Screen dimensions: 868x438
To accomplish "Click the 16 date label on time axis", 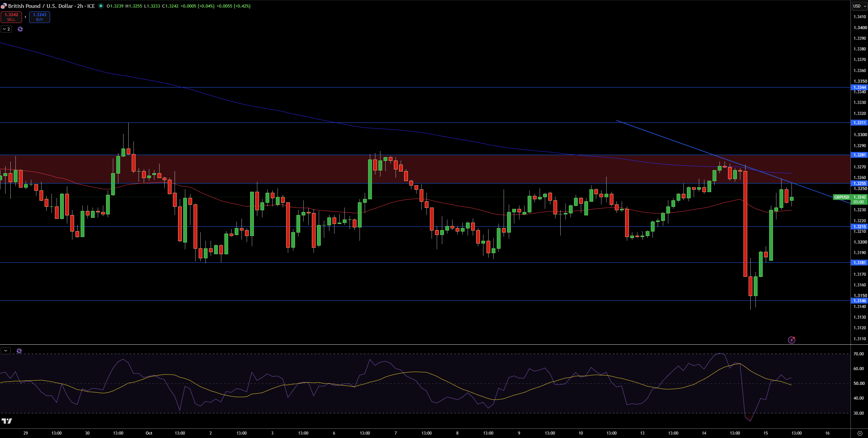I will 827,433.
